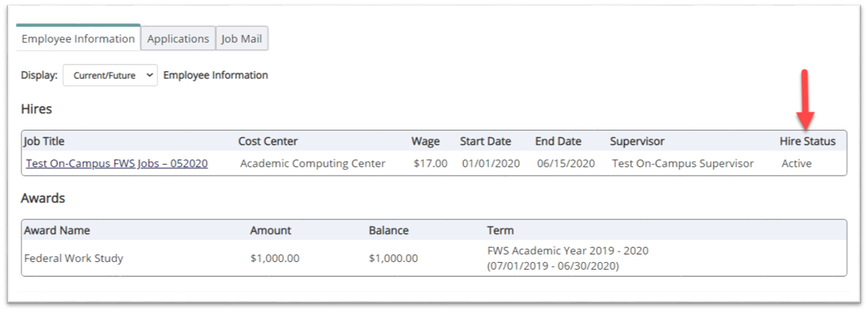This screenshot has width=868, height=312.
Task: Click the red arrow annotation icon
Action: (x=805, y=98)
